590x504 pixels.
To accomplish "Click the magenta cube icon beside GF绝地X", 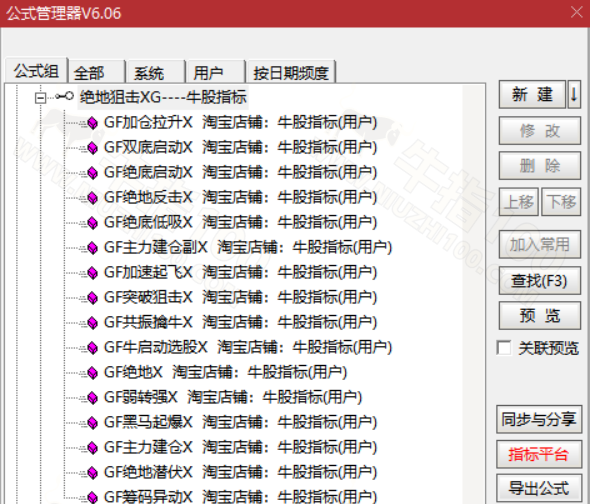I will [92, 373].
